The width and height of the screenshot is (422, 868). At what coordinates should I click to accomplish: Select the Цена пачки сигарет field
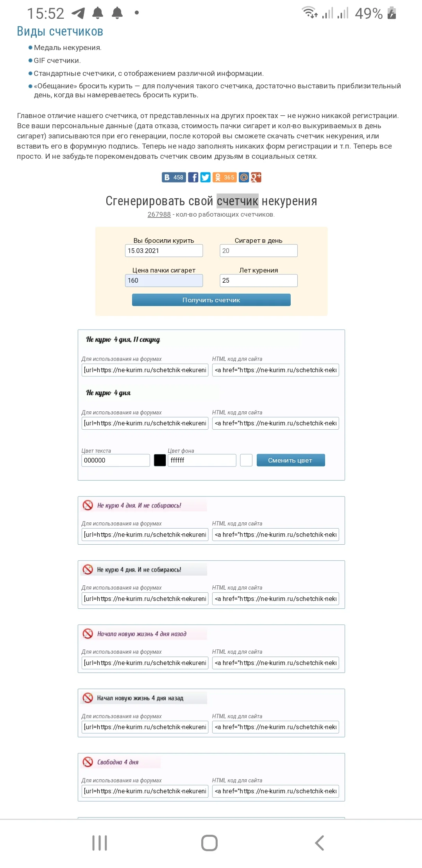(x=164, y=280)
